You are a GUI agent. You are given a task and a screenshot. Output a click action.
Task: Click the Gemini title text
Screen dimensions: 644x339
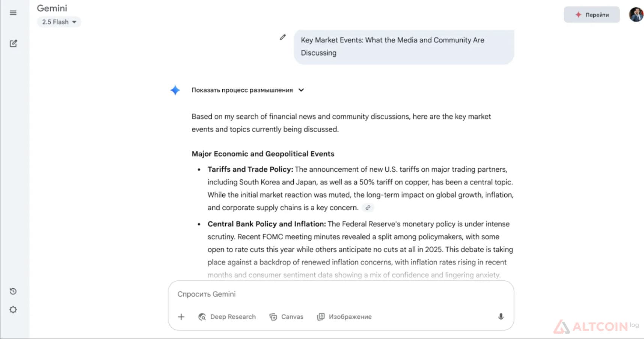[x=52, y=8]
